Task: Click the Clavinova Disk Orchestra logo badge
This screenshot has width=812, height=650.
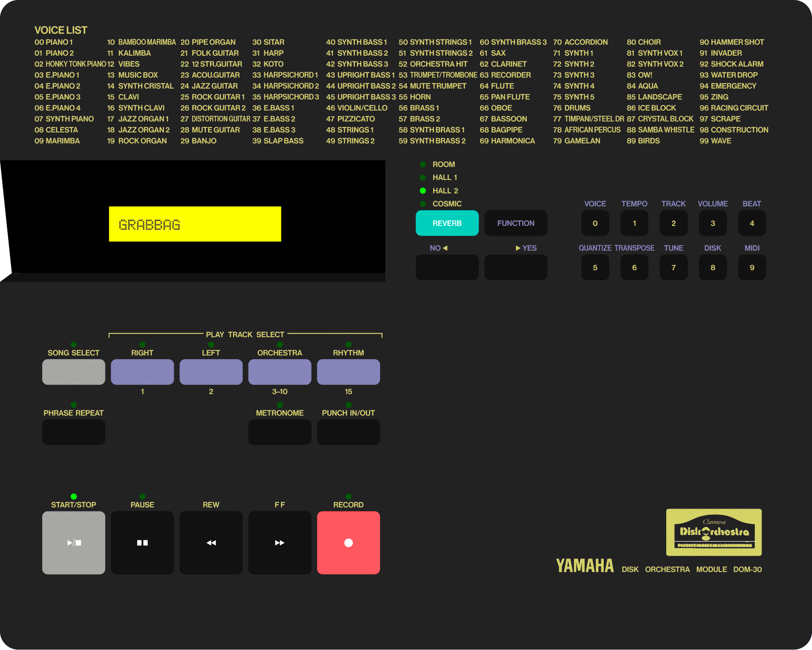Action: 714,532
